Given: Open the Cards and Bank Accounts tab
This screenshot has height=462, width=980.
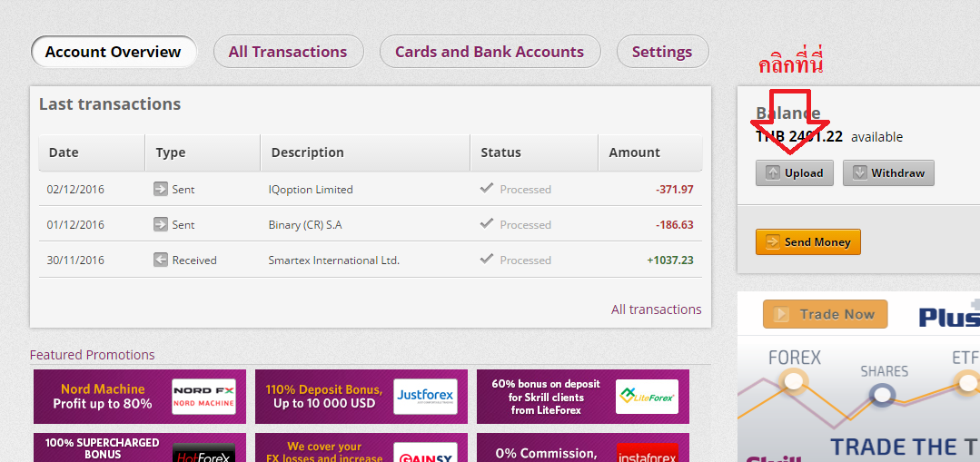Looking at the screenshot, I should pos(490,52).
